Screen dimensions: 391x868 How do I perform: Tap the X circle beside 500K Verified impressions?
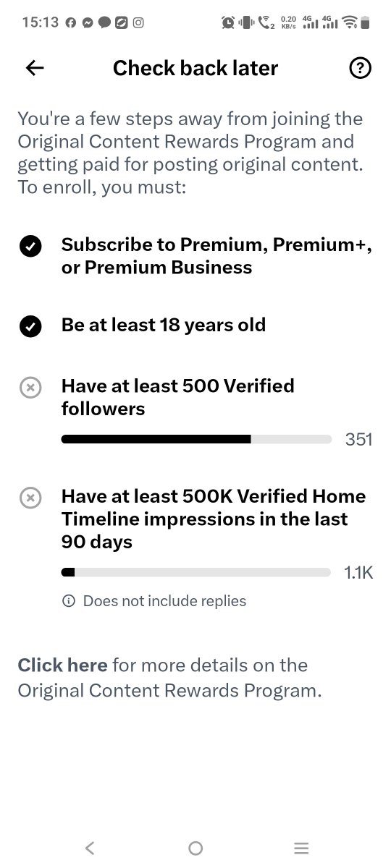[30, 498]
